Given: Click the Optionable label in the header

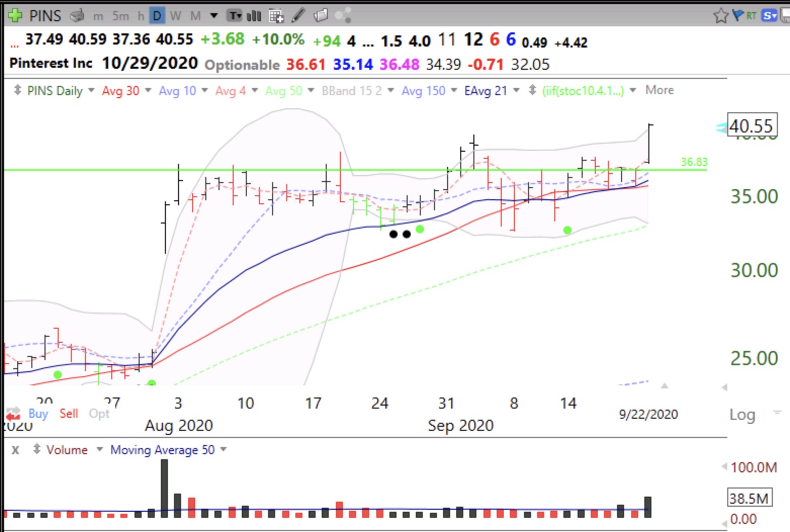Looking at the screenshot, I should 242,65.
